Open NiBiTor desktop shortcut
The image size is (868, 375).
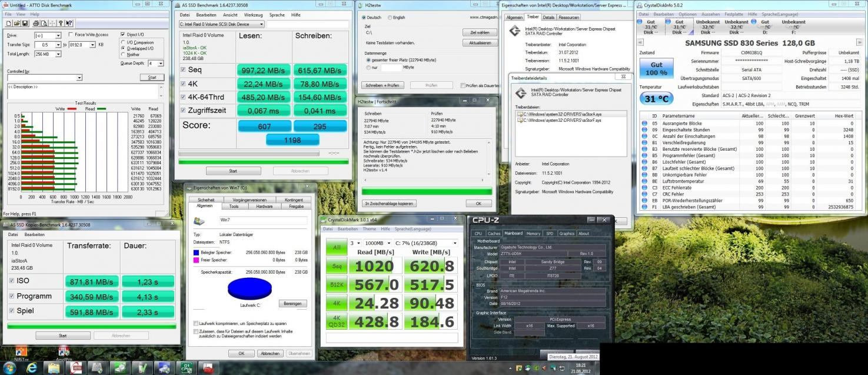click(x=21, y=354)
